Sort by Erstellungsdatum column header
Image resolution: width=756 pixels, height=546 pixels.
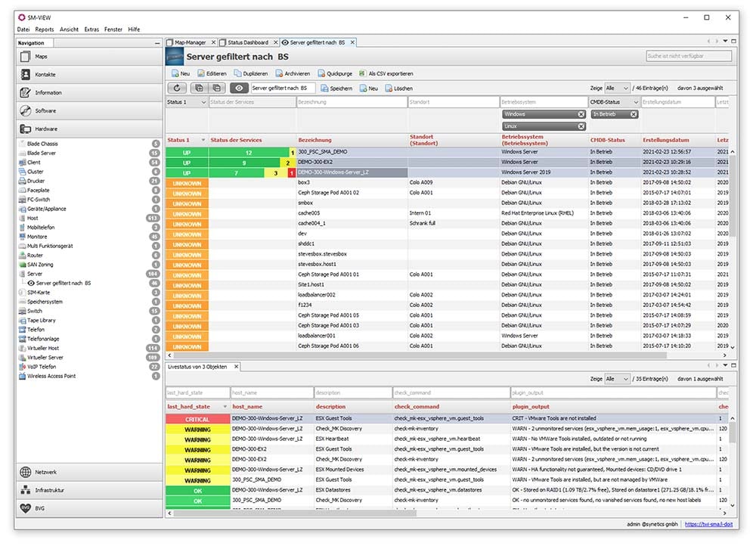pyautogui.click(x=665, y=141)
